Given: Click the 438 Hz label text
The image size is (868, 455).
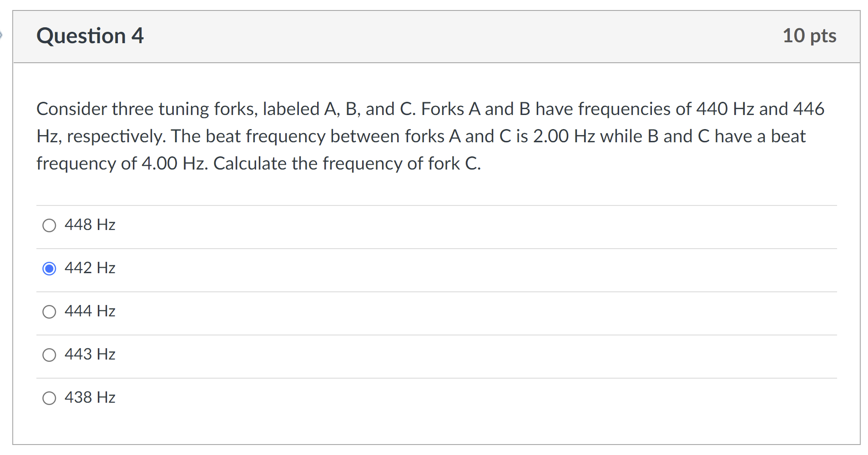Looking at the screenshot, I should [x=90, y=397].
